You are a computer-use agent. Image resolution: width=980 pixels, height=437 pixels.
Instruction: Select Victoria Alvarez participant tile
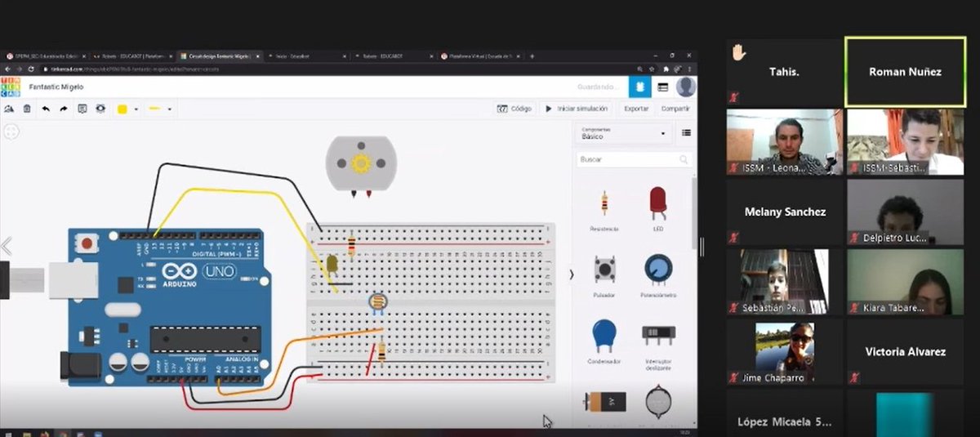click(x=905, y=351)
